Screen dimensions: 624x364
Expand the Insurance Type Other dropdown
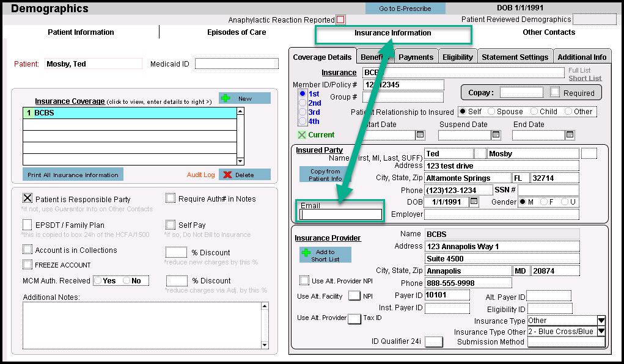coord(601,332)
